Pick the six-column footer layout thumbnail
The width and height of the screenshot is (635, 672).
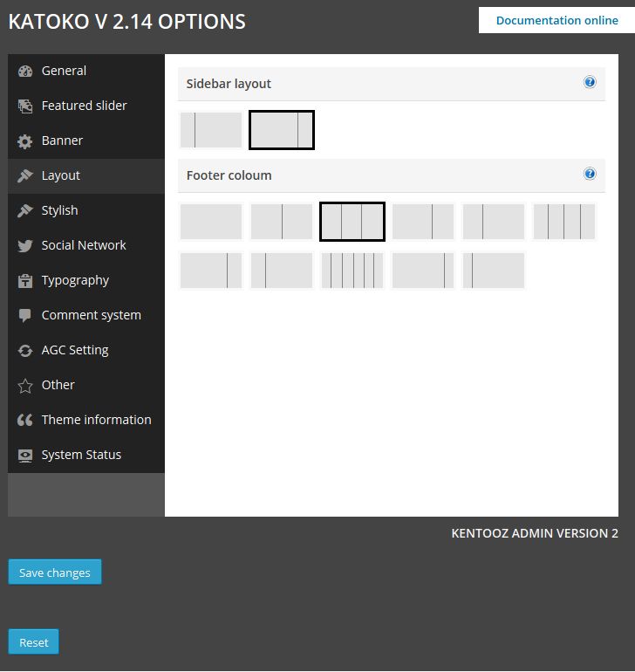[x=352, y=271]
